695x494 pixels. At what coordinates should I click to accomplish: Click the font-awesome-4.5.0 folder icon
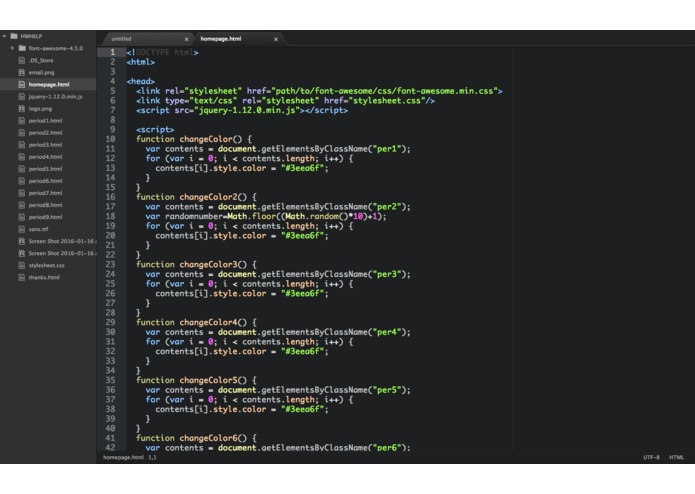[22, 48]
